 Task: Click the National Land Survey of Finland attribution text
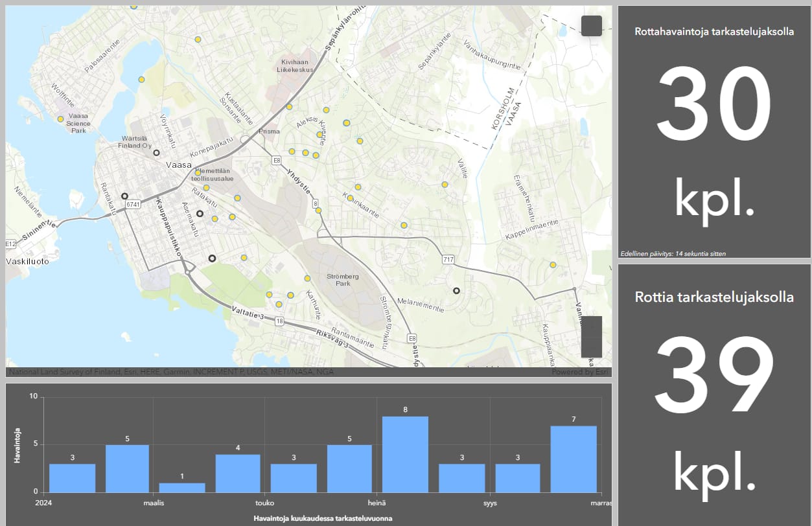pyautogui.click(x=65, y=372)
